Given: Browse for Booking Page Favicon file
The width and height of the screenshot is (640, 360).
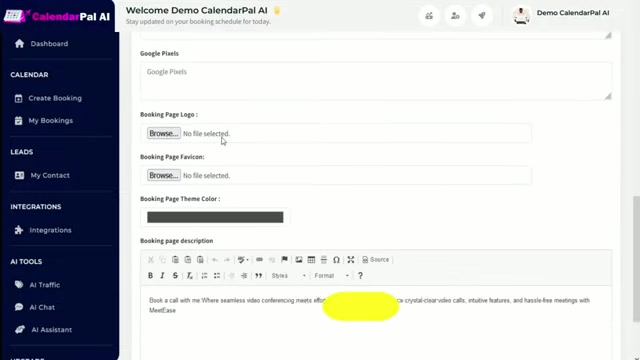Looking at the screenshot, I should [x=164, y=176].
